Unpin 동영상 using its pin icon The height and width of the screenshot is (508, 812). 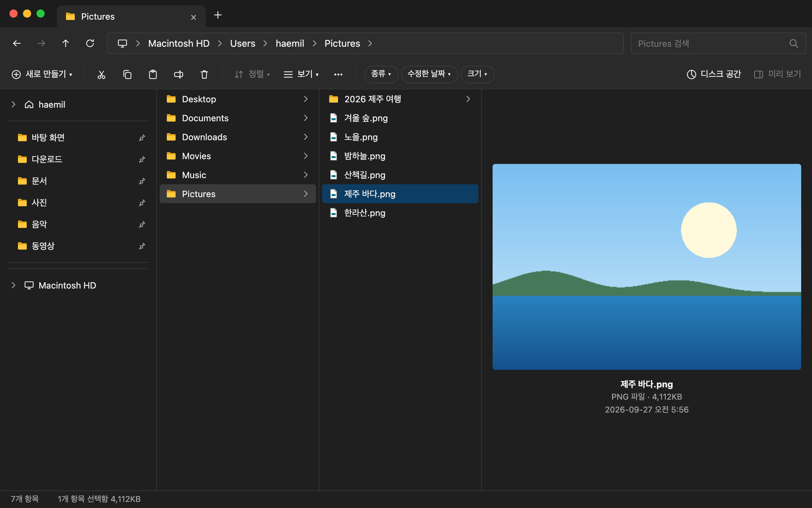tap(142, 246)
